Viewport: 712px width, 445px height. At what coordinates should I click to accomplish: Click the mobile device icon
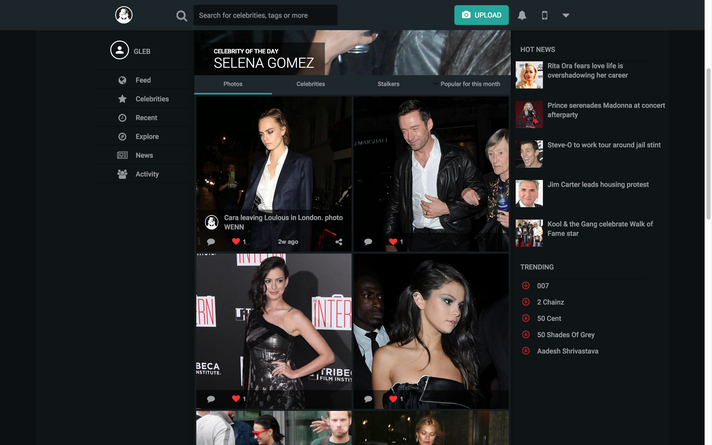(x=545, y=16)
